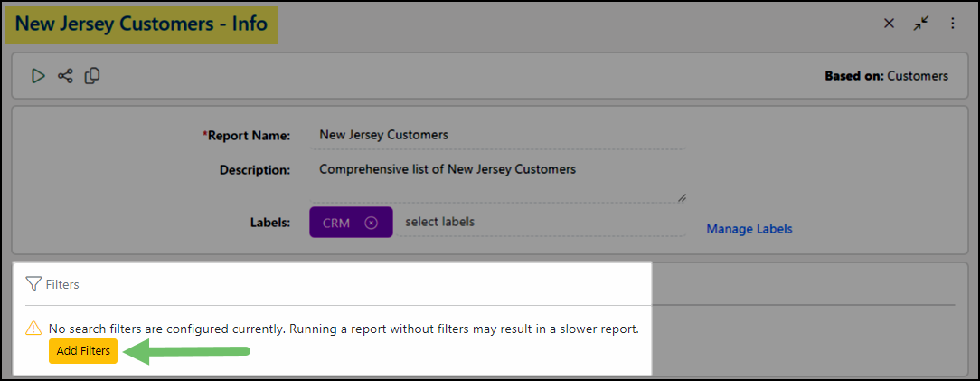The image size is (980, 381).
Task: Click the Filters funnel icon
Action: pyautogui.click(x=33, y=284)
